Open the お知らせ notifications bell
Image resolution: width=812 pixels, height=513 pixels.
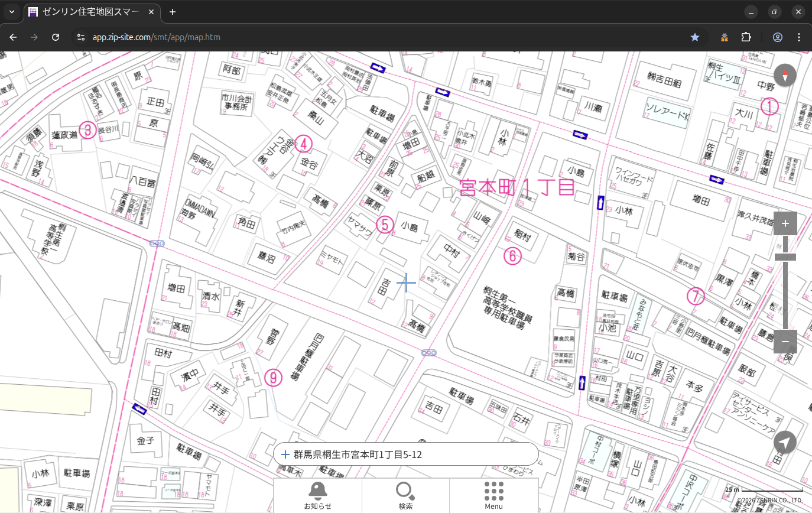(x=317, y=495)
